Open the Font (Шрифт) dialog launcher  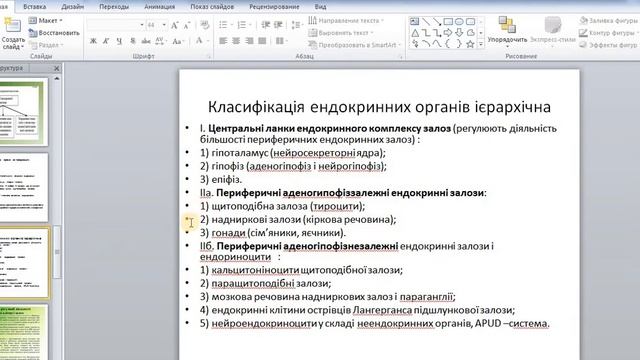coord(209,57)
